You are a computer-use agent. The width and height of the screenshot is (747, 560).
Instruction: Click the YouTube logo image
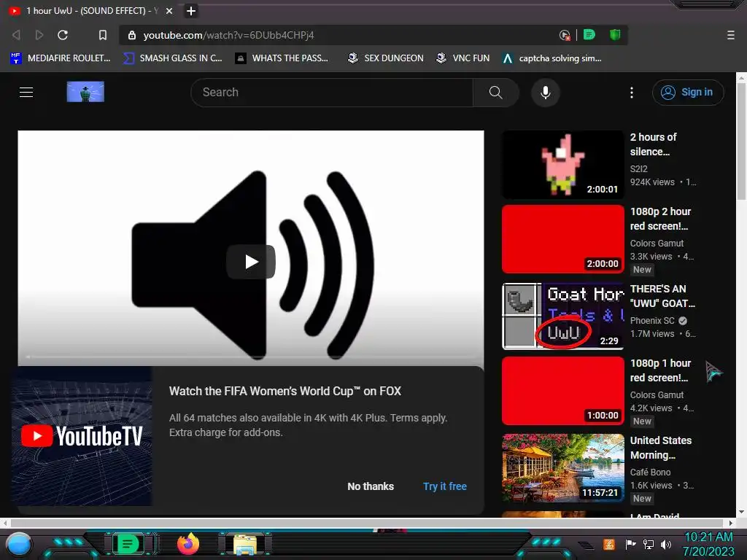[x=85, y=92]
